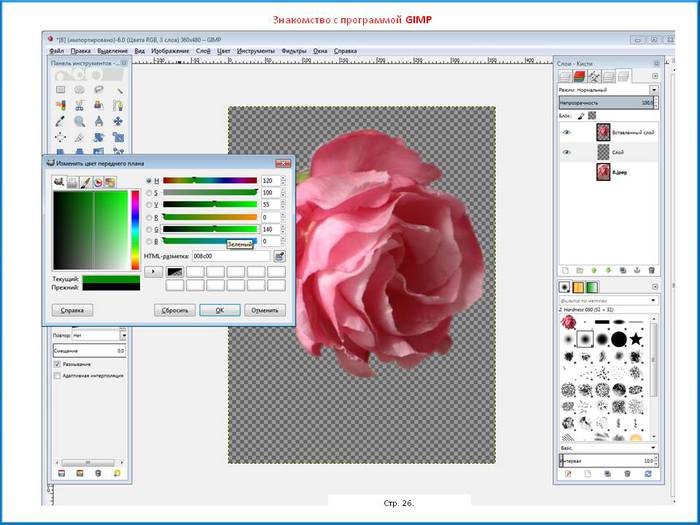Open the Layers dock tab menu arrow

655,76
